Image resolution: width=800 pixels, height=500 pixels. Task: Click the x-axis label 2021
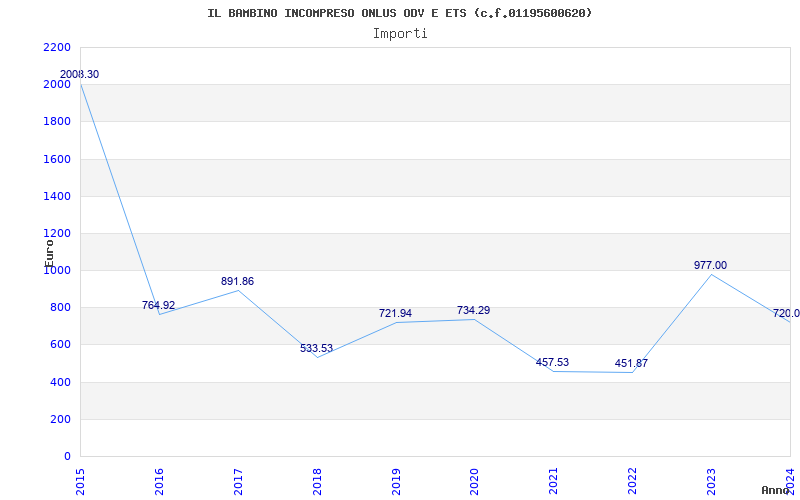click(x=554, y=481)
